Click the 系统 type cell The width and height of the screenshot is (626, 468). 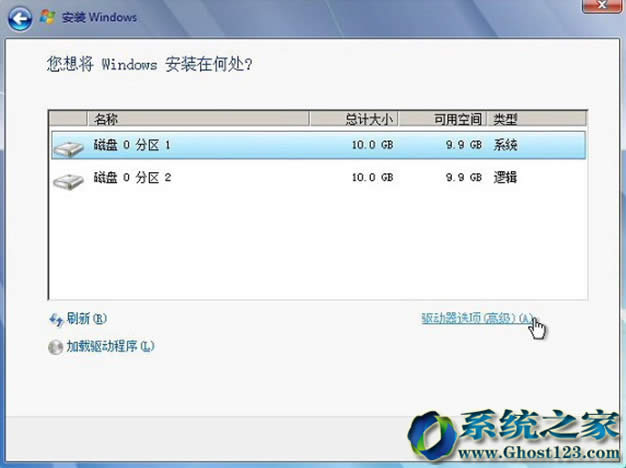pyautogui.click(x=505, y=146)
